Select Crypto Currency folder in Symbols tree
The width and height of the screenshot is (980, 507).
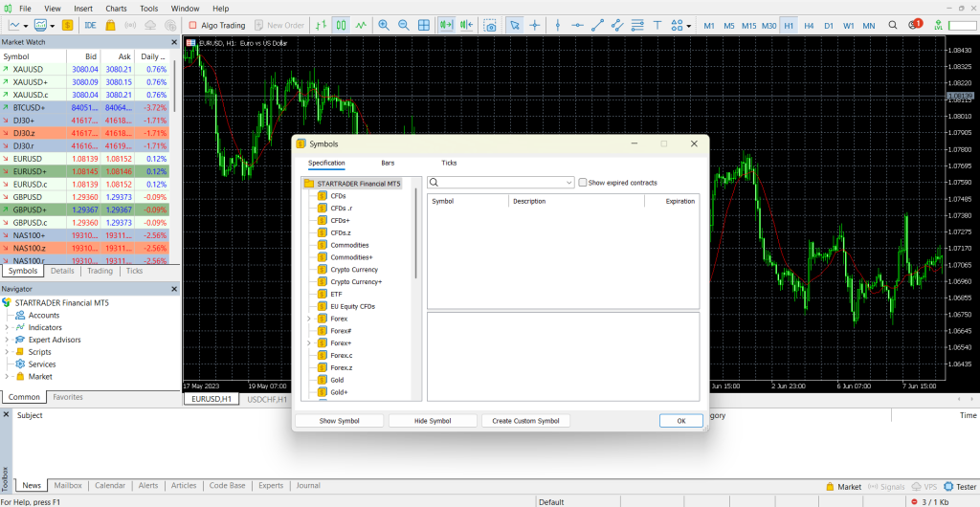click(x=354, y=270)
